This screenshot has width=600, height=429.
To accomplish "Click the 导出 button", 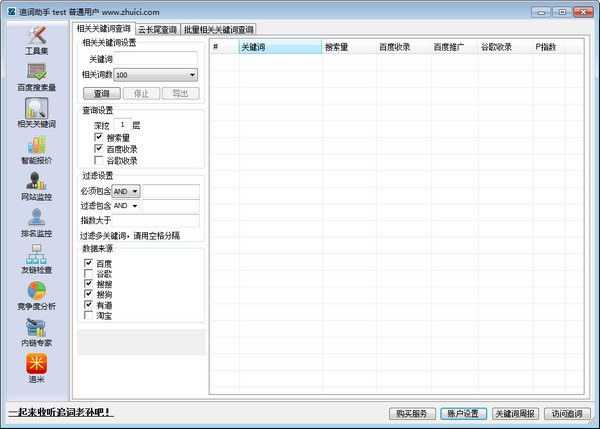I will click(180, 93).
